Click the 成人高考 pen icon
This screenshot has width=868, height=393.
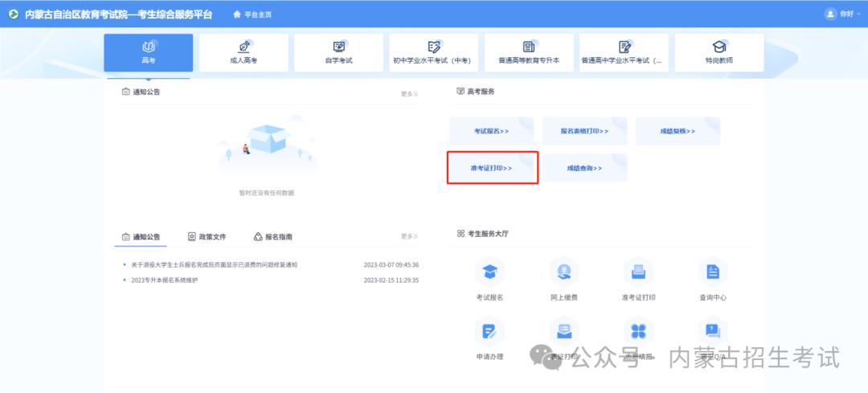pos(244,47)
